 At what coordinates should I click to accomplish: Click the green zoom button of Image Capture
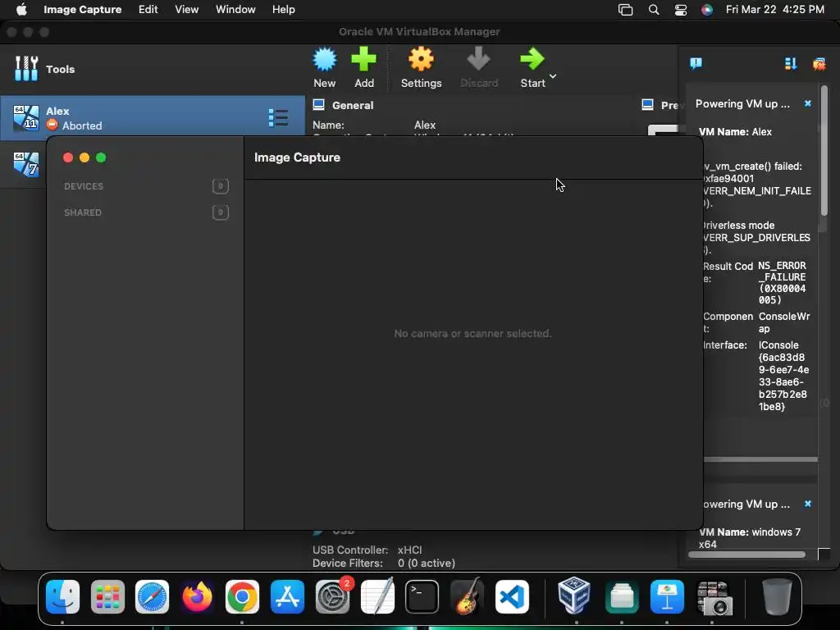pos(101,157)
